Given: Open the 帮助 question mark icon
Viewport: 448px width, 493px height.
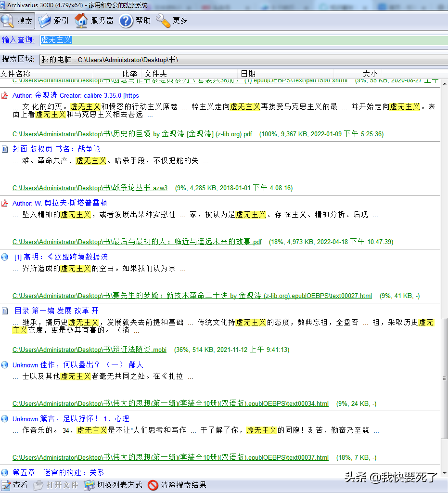Looking at the screenshot, I should click(x=126, y=21).
